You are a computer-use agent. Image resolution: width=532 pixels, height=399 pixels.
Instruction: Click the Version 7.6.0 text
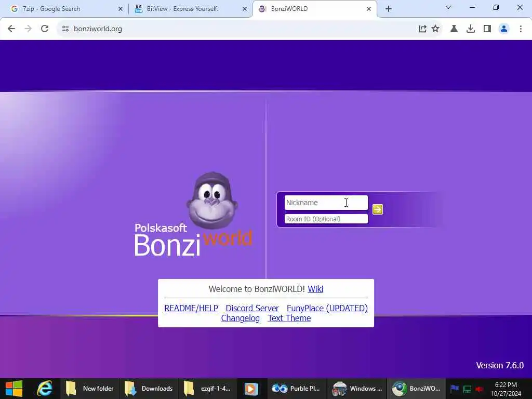coord(500,365)
